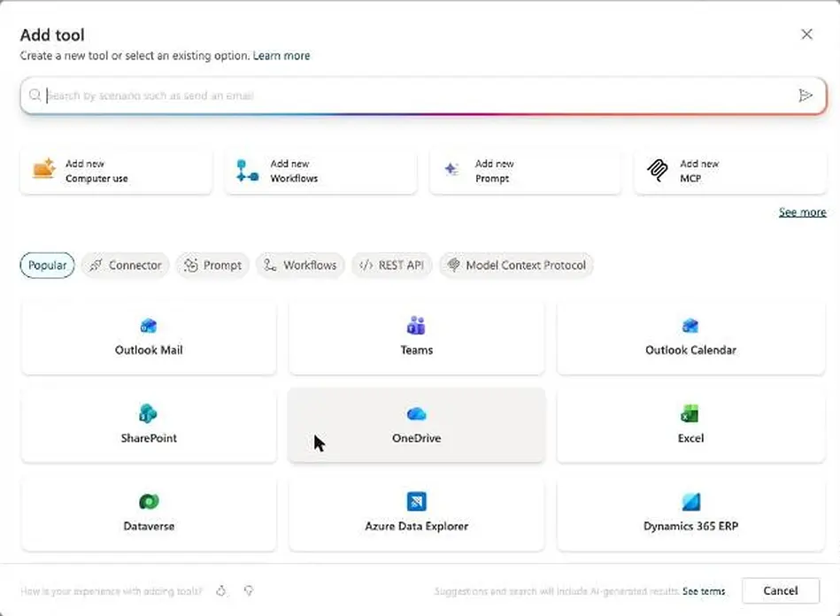Add new Workflows tool
The width and height of the screenshot is (840, 616).
(321, 171)
